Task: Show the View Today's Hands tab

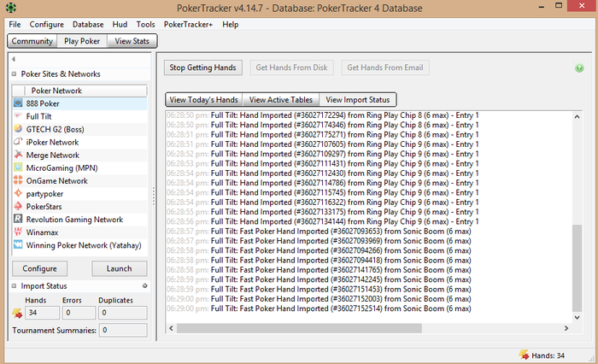Action: pos(204,100)
